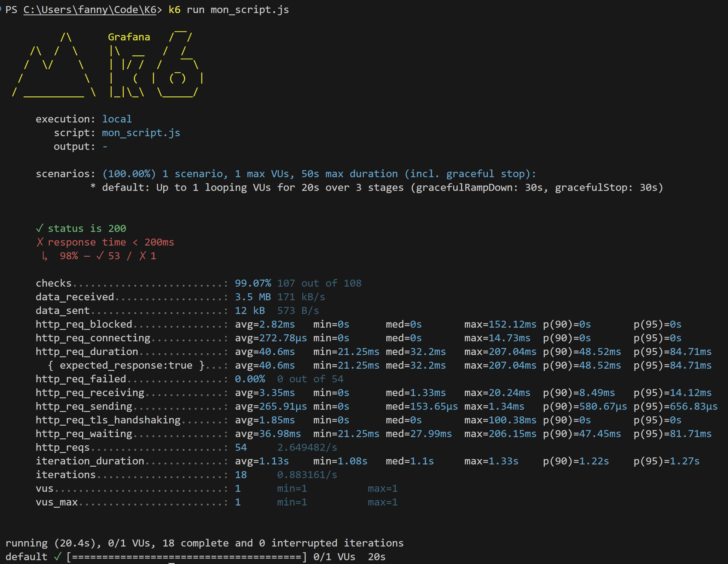
Task: Click the http_req_failed 0.00% value
Action: 250,379
